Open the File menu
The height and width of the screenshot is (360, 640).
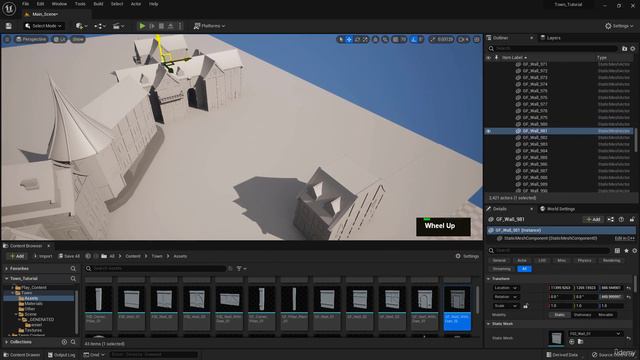(x=25, y=4)
